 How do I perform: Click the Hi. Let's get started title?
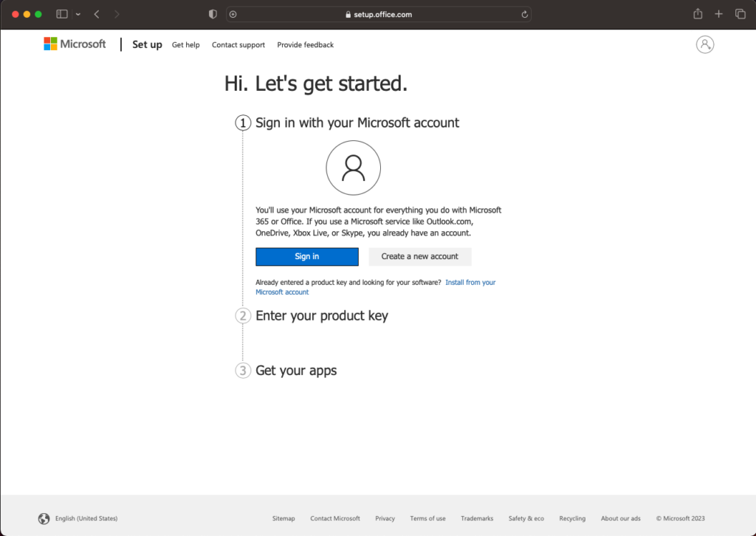pos(316,83)
